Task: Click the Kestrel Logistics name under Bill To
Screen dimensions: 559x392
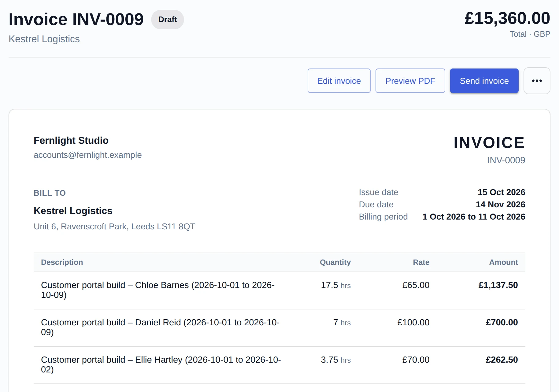Action: pos(73,211)
